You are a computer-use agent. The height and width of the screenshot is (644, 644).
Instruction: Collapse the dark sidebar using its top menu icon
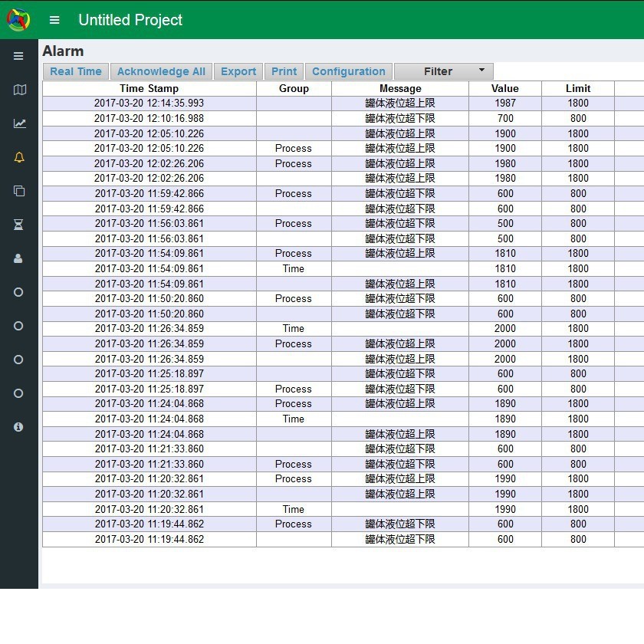coord(19,56)
